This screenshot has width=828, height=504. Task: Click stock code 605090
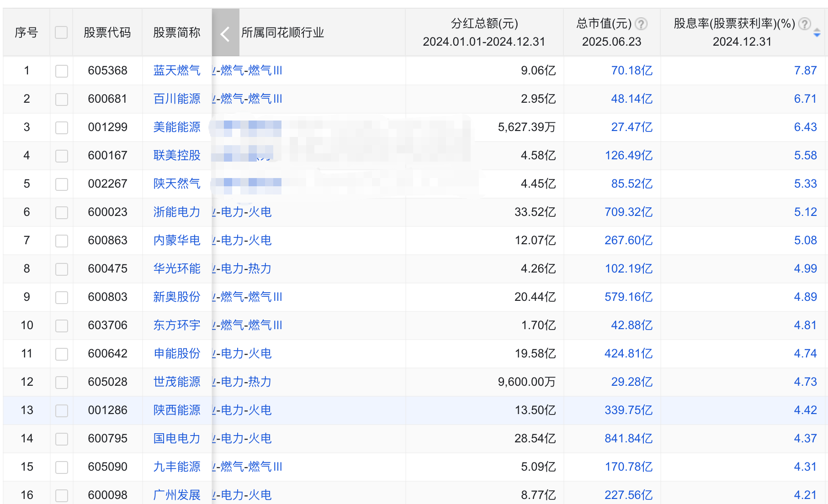coord(107,467)
